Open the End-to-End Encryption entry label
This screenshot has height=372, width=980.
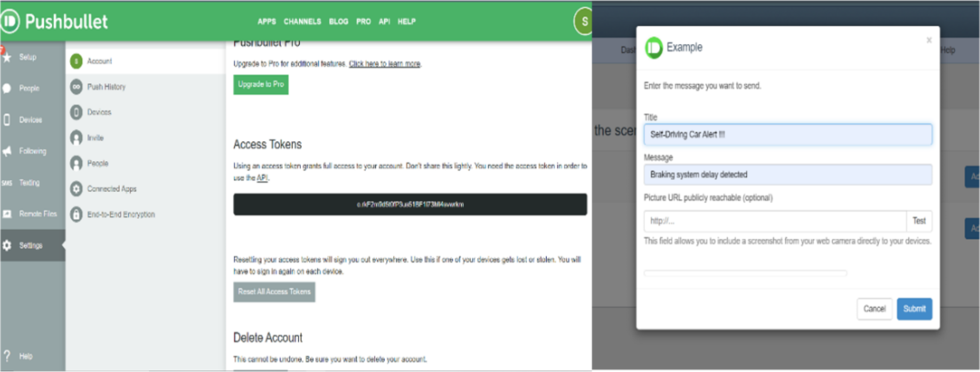[x=121, y=214]
